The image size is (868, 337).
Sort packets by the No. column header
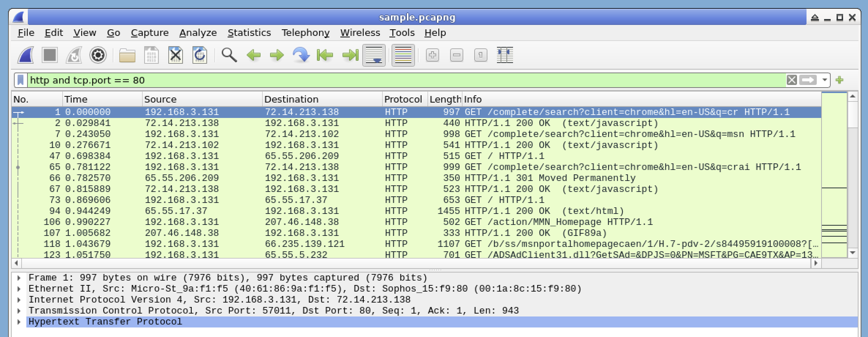[x=37, y=99]
